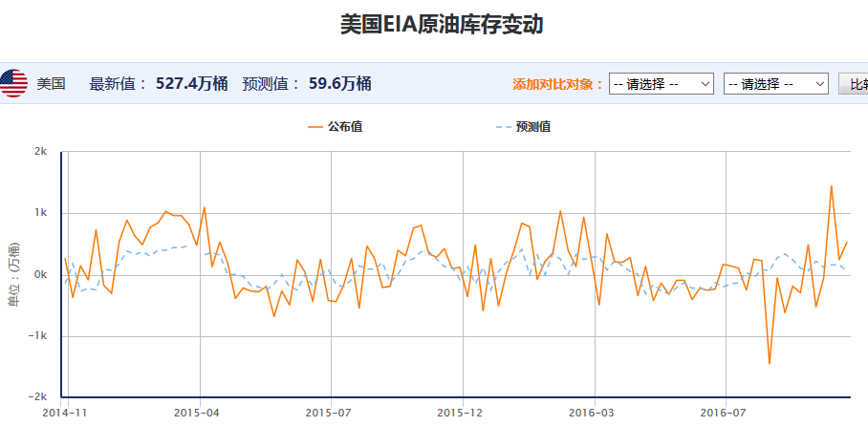Click the -2k y-axis label
This screenshot has height=426, width=868.
38,397
